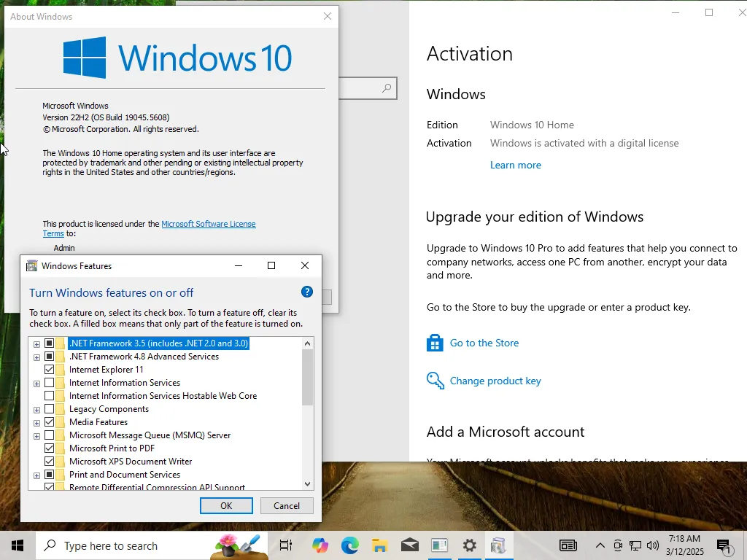Viewport: 747px width, 560px height.
Task: Switch to Settings gear in the taskbar
Action: 469,545
